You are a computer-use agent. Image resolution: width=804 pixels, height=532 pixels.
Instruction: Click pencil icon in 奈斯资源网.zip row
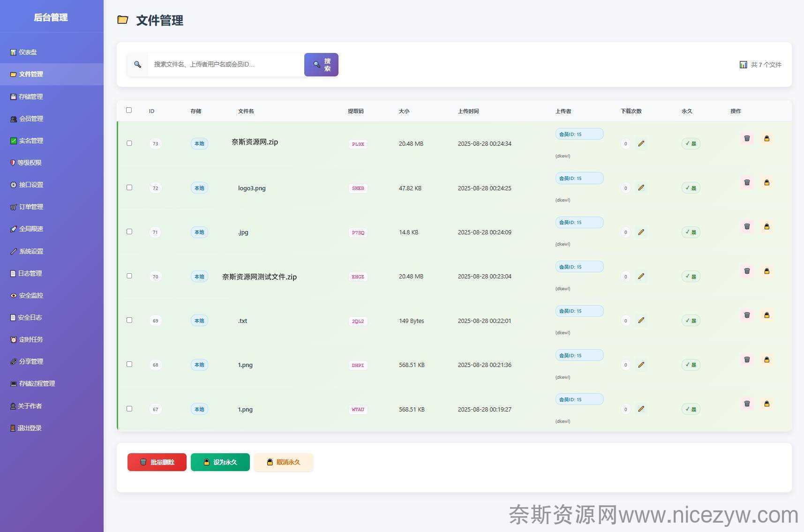coord(641,143)
